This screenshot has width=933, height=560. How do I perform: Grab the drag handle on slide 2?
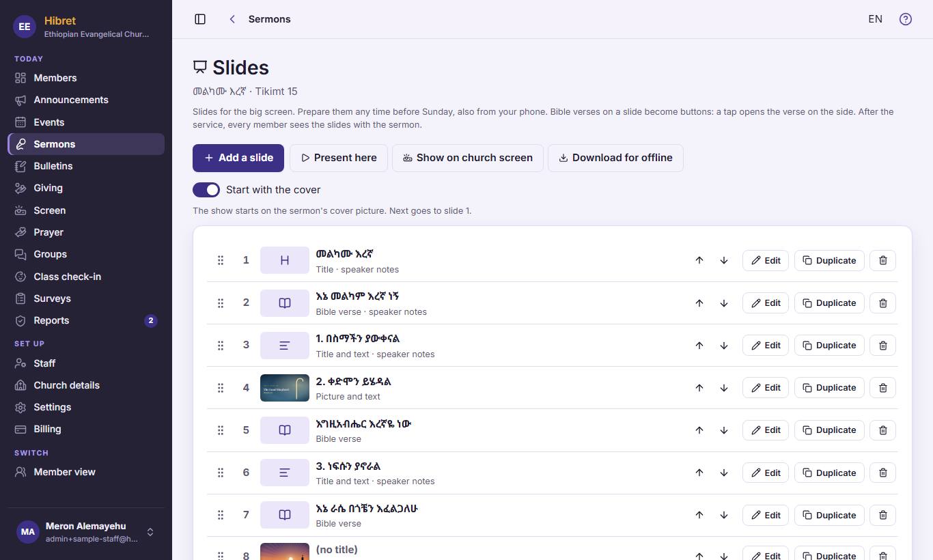[x=221, y=303]
